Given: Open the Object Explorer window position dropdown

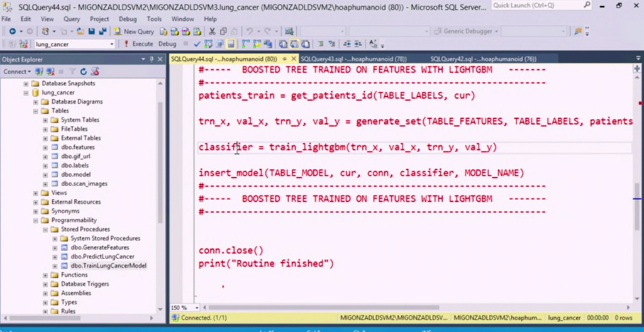Looking at the screenshot, I should pos(143,59).
